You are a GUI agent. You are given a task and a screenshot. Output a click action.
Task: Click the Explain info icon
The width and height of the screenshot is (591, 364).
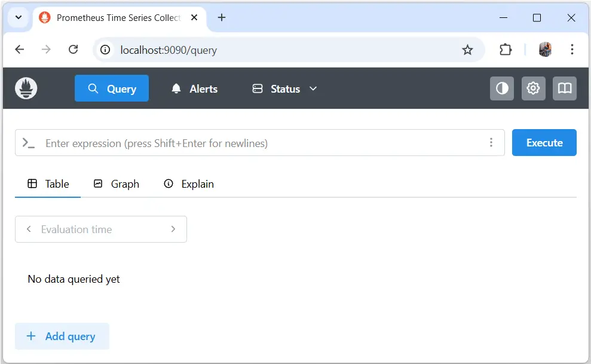coord(168,184)
